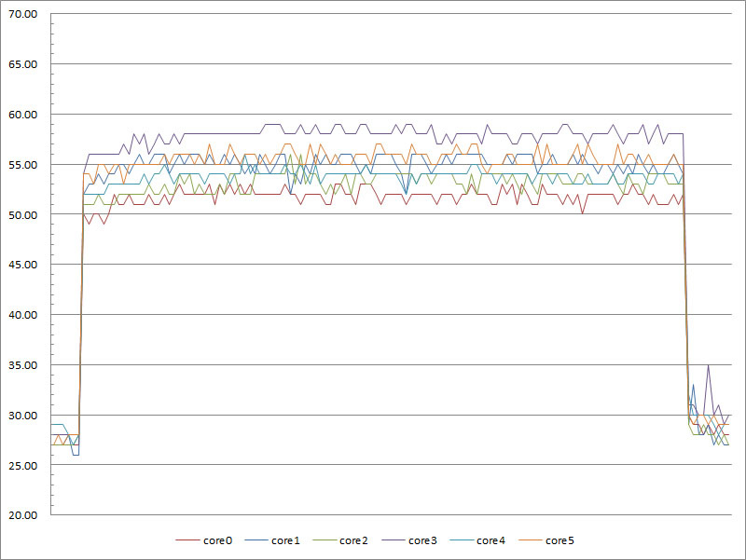Click the red core0 legend line swatch
This screenshot has width=746, height=560.
point(187,540)
